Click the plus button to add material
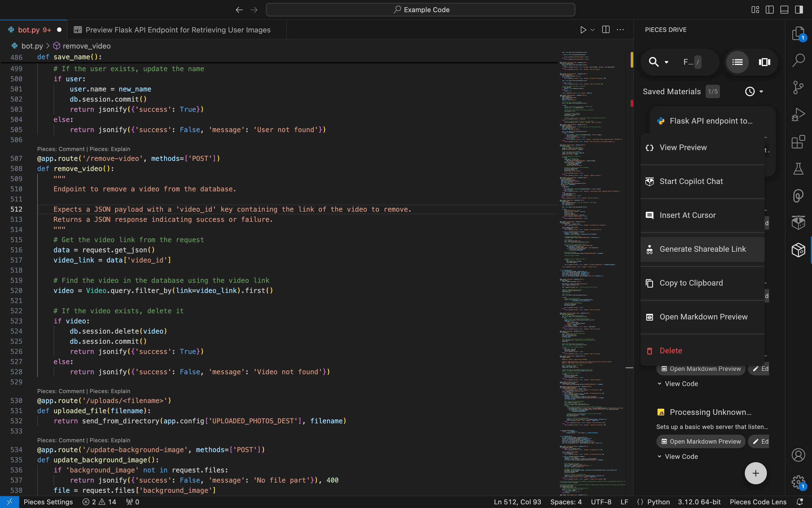This screenshot has width=812, height=508. tap(756, 473)
